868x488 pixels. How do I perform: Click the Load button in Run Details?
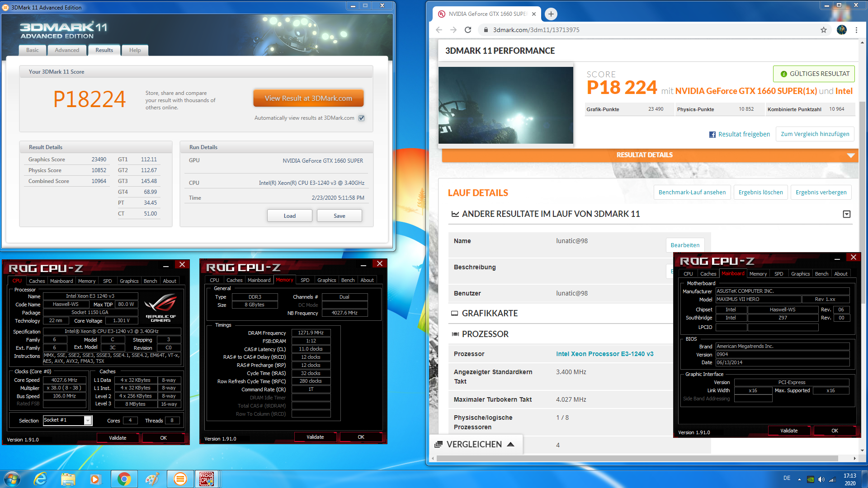290,216
